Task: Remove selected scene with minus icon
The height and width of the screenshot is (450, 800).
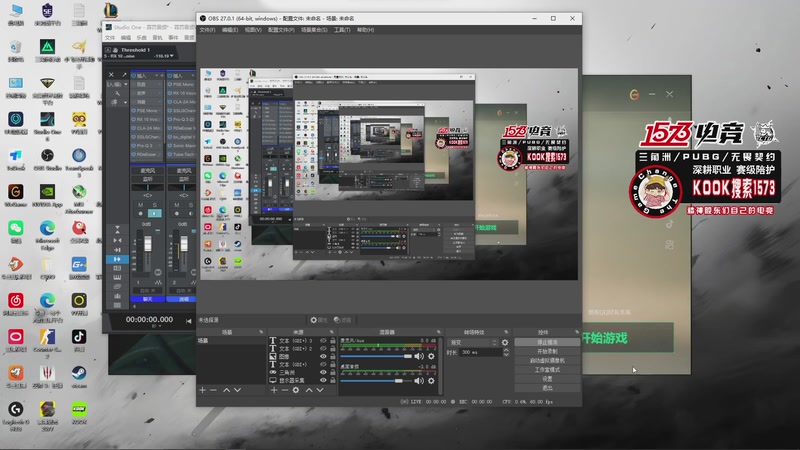Action: (x=214, y=390)
